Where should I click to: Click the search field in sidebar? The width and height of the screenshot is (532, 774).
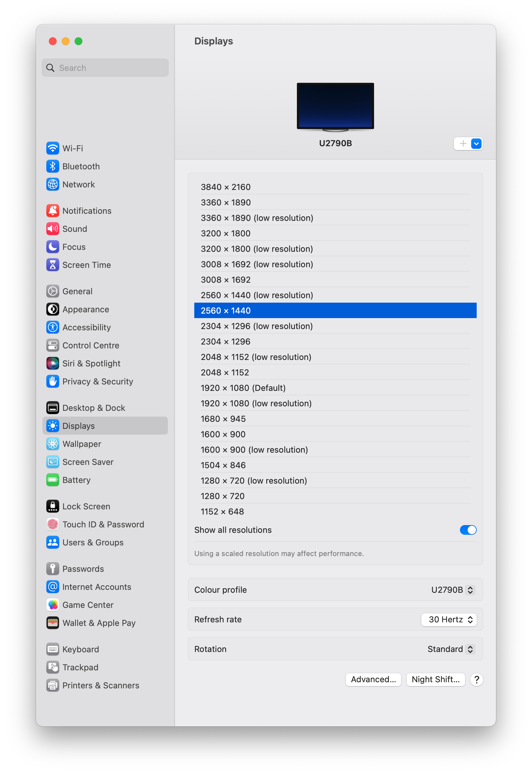click(x=105, y=67)
